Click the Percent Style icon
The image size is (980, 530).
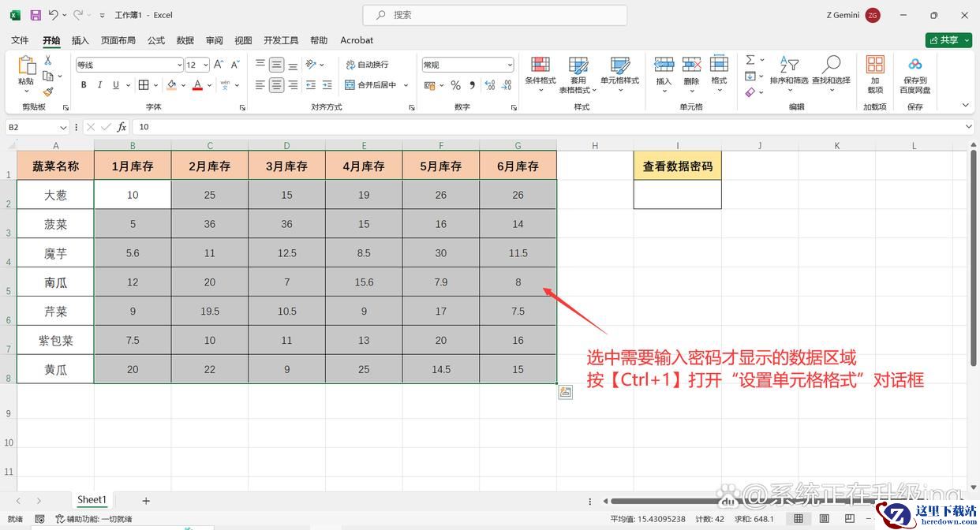tap(455, 85)
